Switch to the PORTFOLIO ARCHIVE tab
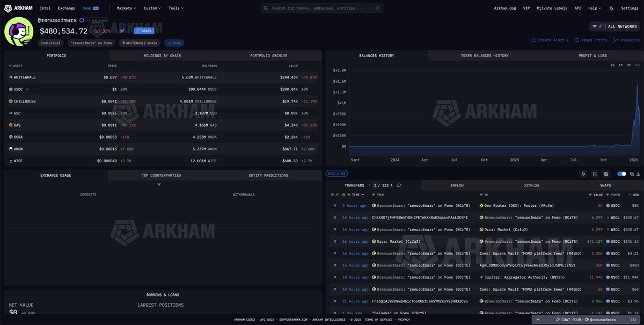 (268, 55)
